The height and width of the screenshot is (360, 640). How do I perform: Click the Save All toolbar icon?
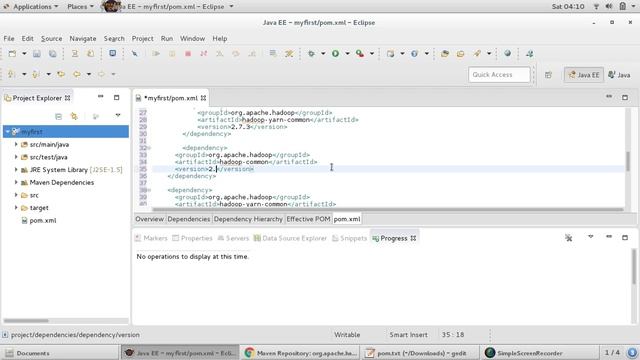point(53,53)
